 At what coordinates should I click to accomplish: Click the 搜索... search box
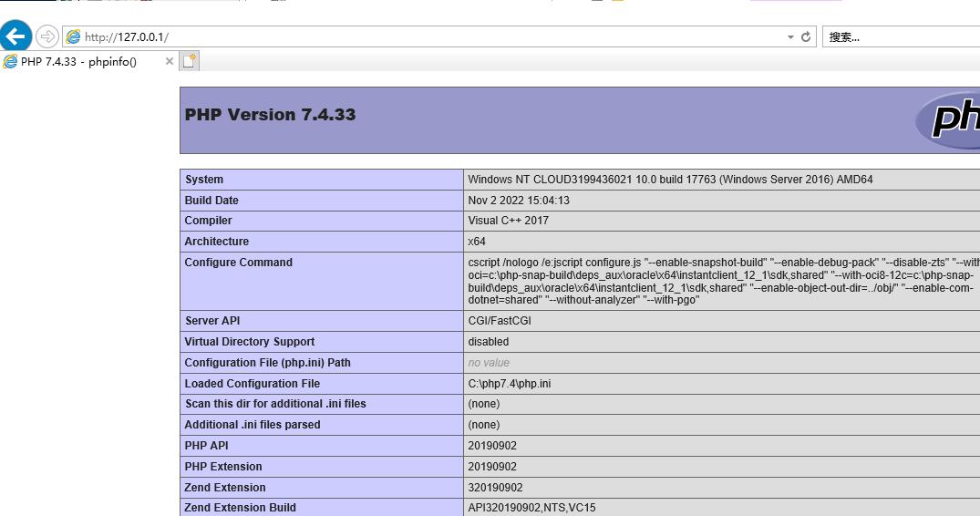tap(901, 36)
